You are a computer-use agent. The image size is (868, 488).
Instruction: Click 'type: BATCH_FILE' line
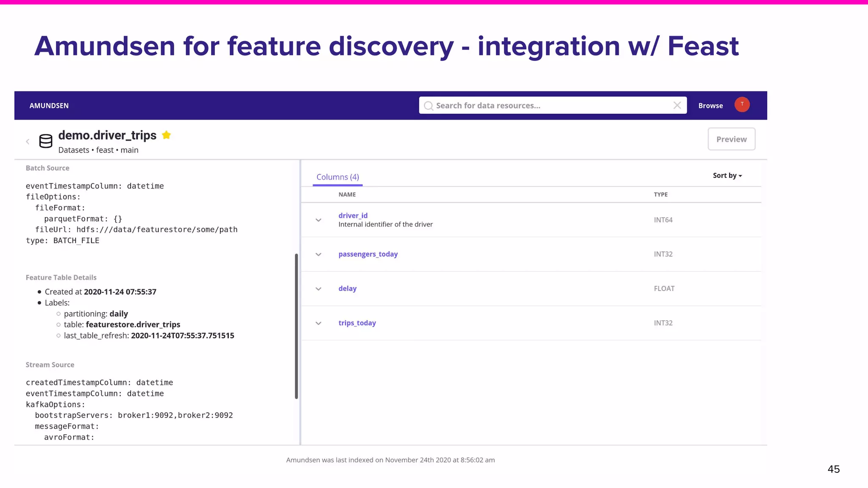pyautogui.click(x=62, y=241)
